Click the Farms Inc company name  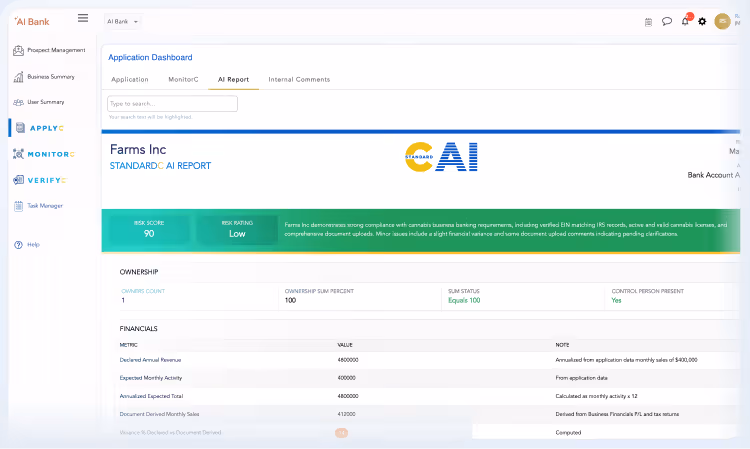[x=138, y=150]
